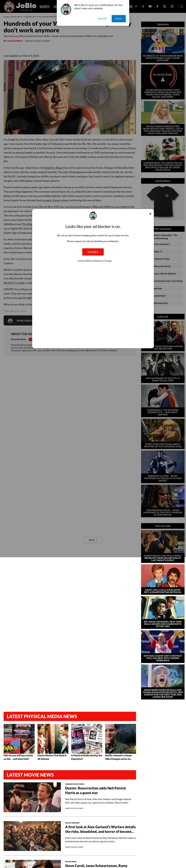Click HORROR MOVIE NEWS category label
The image size is (186, 868).
(75, 784)
